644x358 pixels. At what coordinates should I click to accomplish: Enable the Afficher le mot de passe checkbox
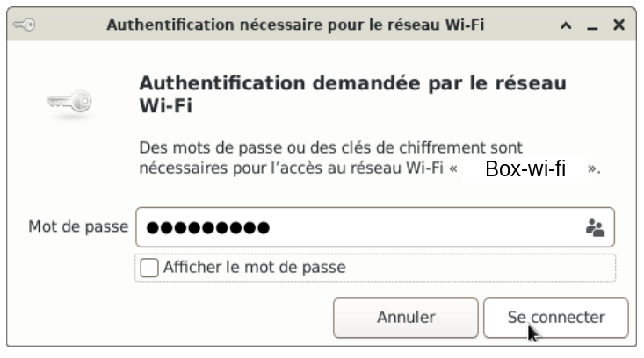click(x=149, y=268)
